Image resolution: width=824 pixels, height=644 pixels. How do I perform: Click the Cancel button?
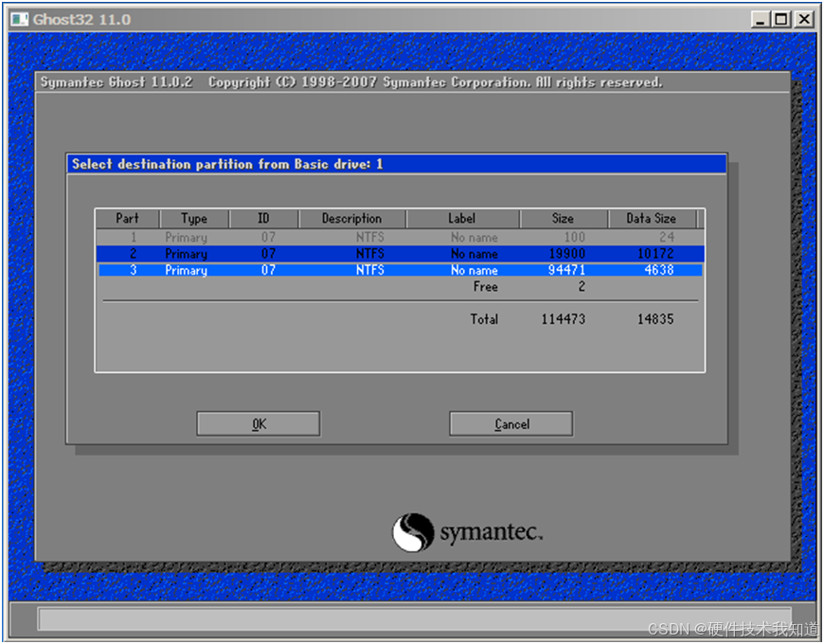tap(511, 423)
